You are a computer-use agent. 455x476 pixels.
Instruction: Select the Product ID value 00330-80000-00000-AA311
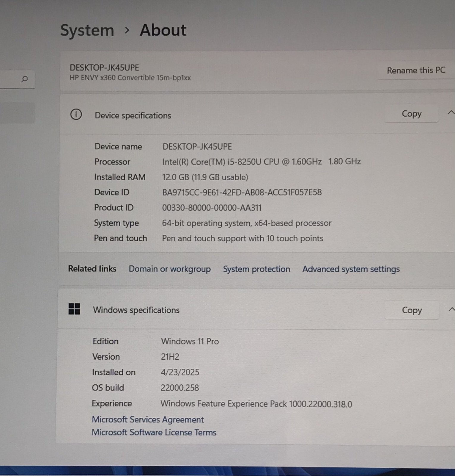click(x=212, y=208)
